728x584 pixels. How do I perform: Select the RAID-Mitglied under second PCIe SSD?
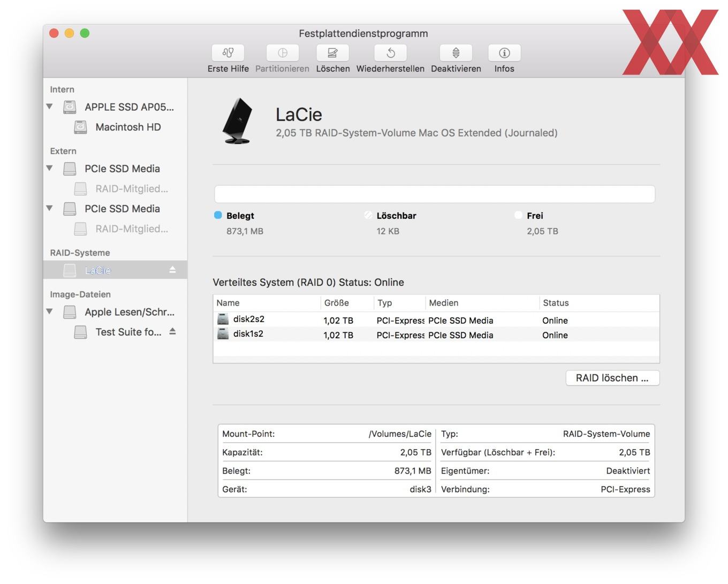132,229
